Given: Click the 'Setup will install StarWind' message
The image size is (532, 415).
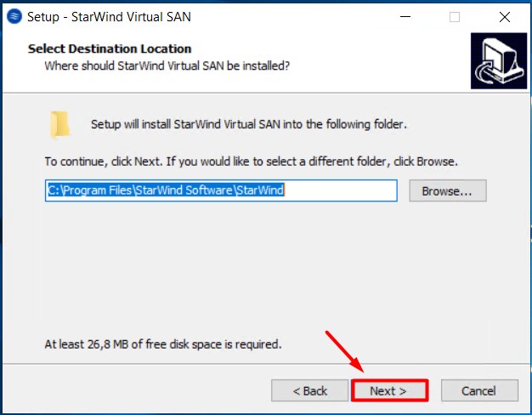Looking at the screenshot, I should 248,125.
